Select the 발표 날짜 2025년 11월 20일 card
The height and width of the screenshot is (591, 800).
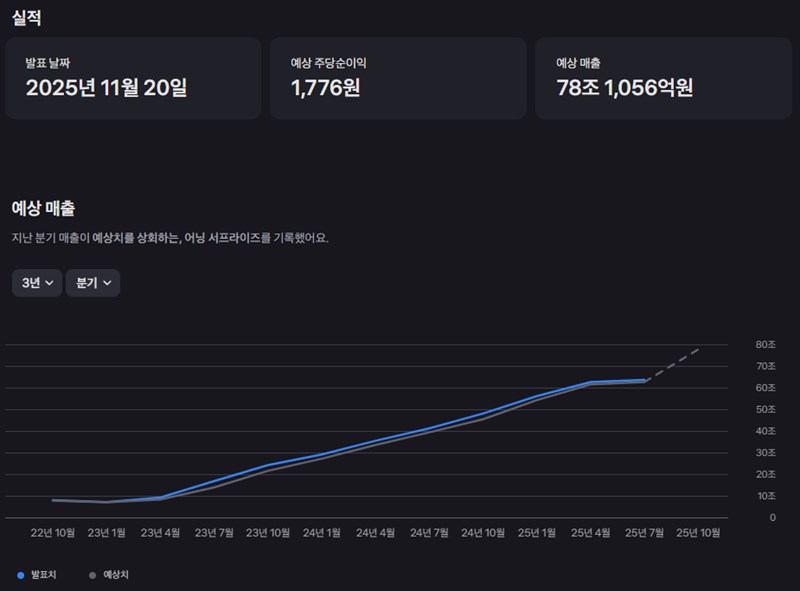pyautogui.click(x=133, y=78)
